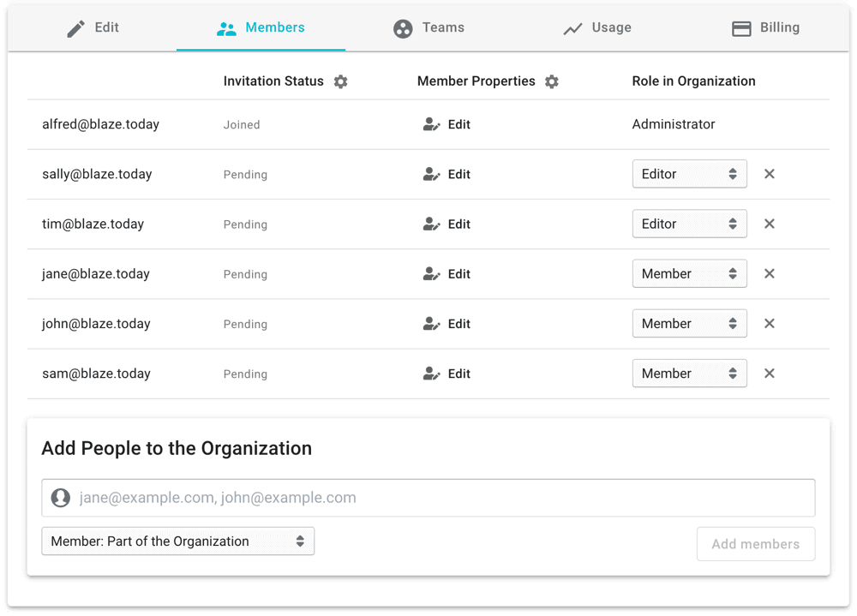The height and width of the screenshot is (616, 857).
Task: Click the gear icon beside Member Properties
Action: [552, 81]
